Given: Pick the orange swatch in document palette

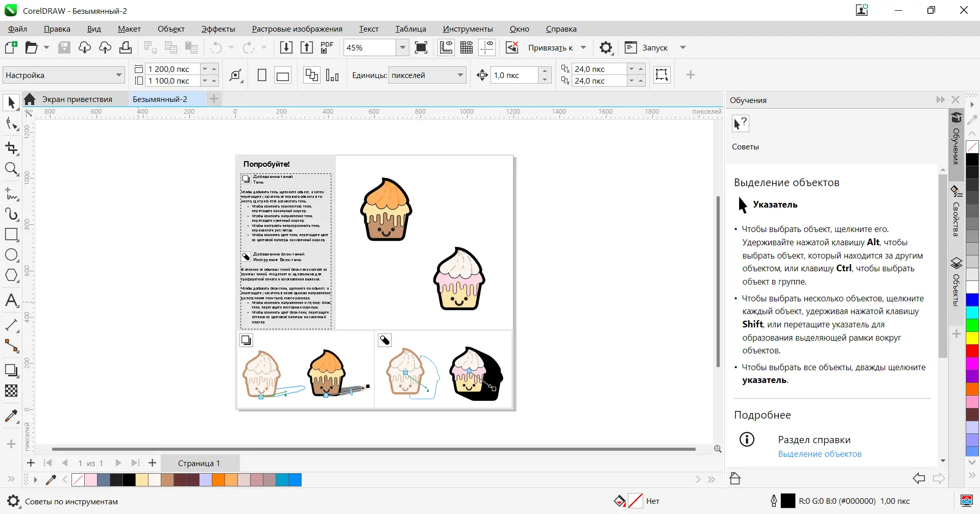Looking at the screenshot, I should [218, 480].
